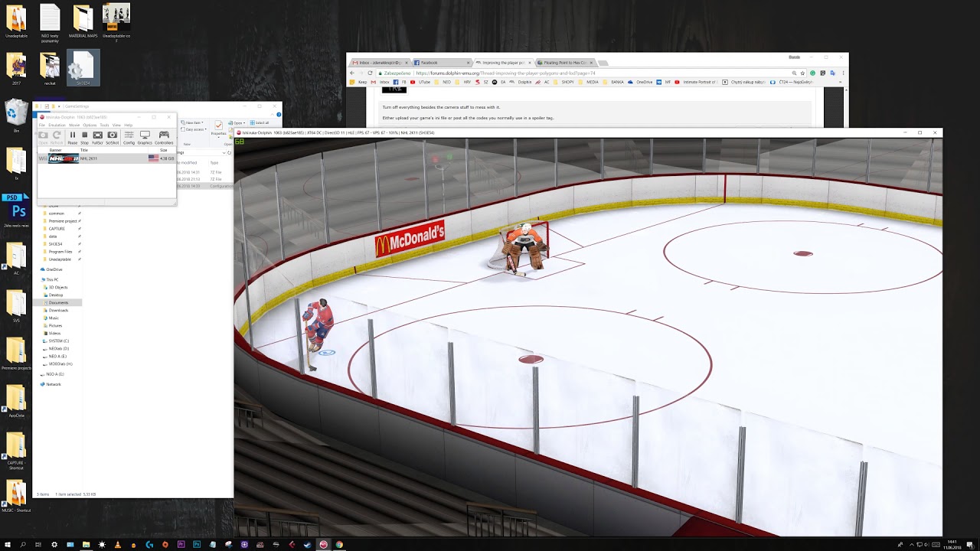Click the Open icon in Dolphin toolbar

[43, 136]
